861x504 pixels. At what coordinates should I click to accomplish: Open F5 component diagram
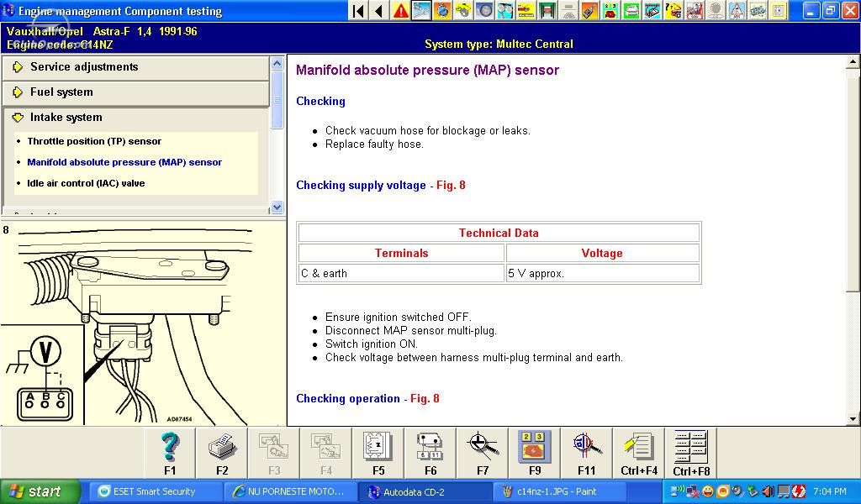click(378, 453)
